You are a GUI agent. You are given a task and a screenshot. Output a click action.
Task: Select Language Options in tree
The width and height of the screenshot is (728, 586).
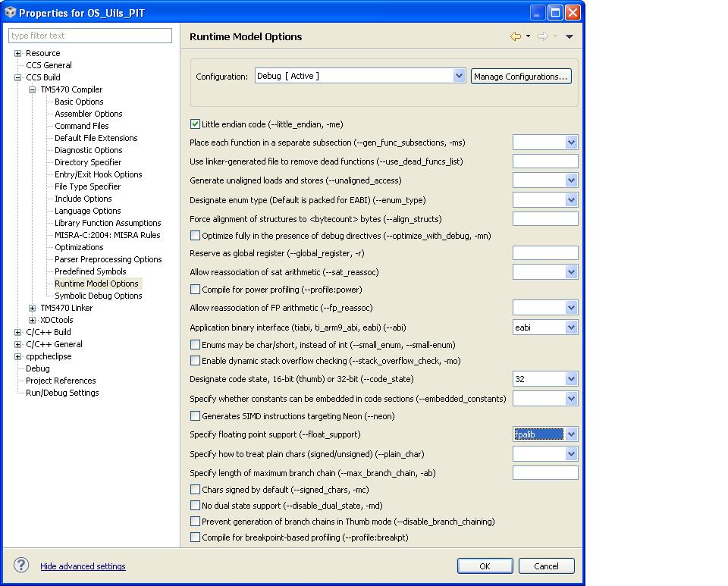click(x=88, y=211)
